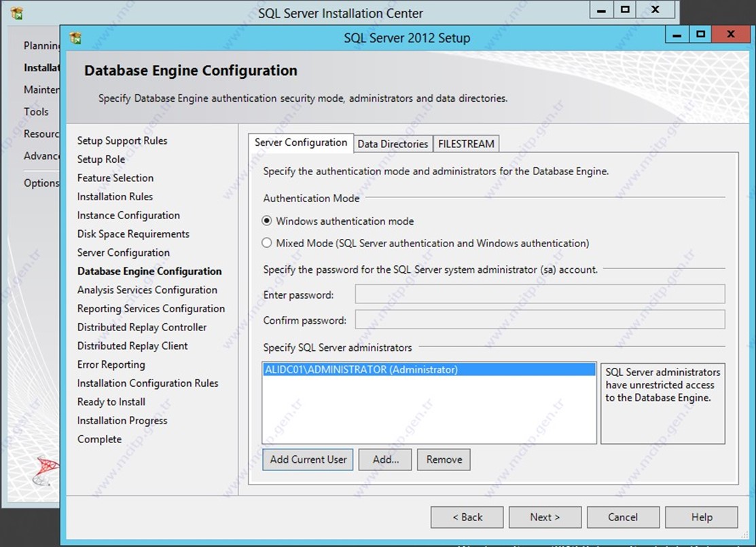Click Setup Role step
This screenshot has width=756, height=547.
[x=101, y=159]
